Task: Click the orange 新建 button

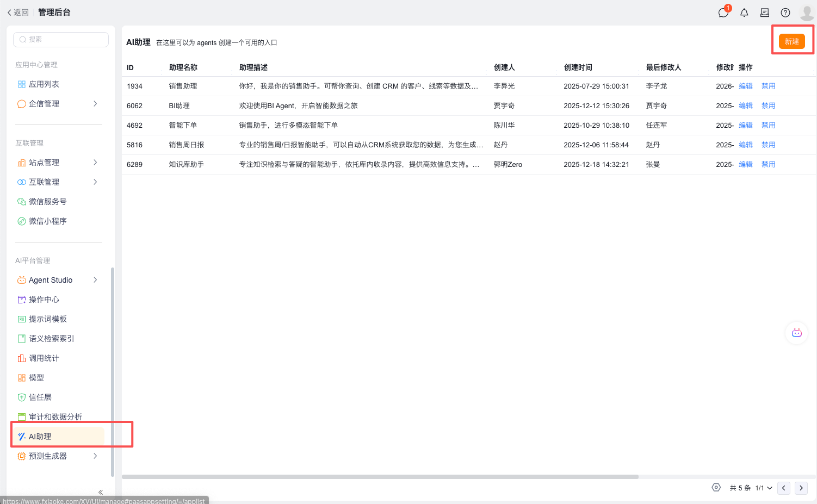Action: click(x=791, y=41)
